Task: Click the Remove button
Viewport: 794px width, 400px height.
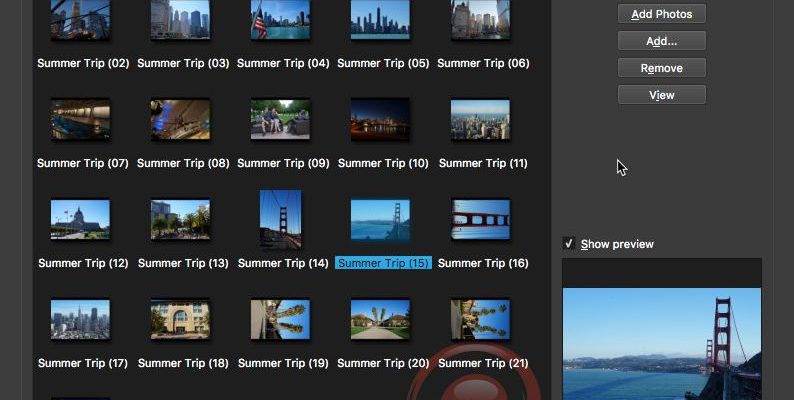Action: point(661,68)
